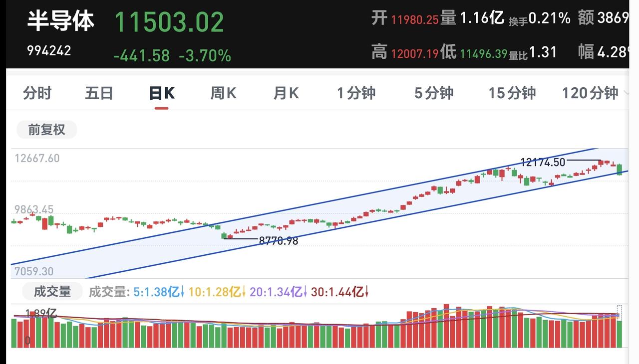Viewport: 639px width, 364px height.
Task: Click the index code 994242
Action: click(x=49, y=50)
